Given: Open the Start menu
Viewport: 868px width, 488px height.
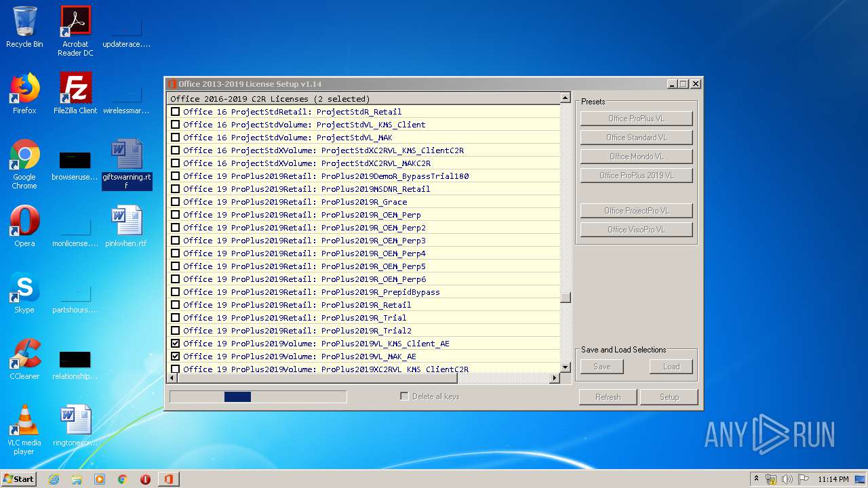Looking at the screenshot, I should (19, 479).
